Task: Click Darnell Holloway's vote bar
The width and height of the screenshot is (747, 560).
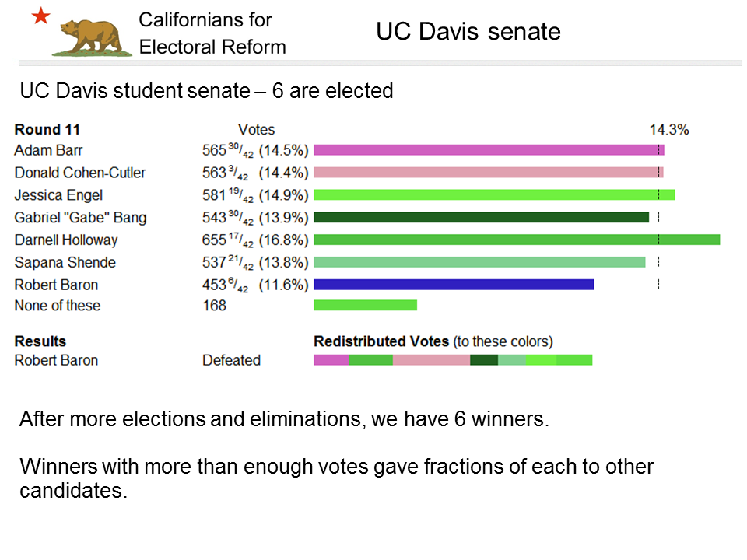Action: click(x=517, y=240)
